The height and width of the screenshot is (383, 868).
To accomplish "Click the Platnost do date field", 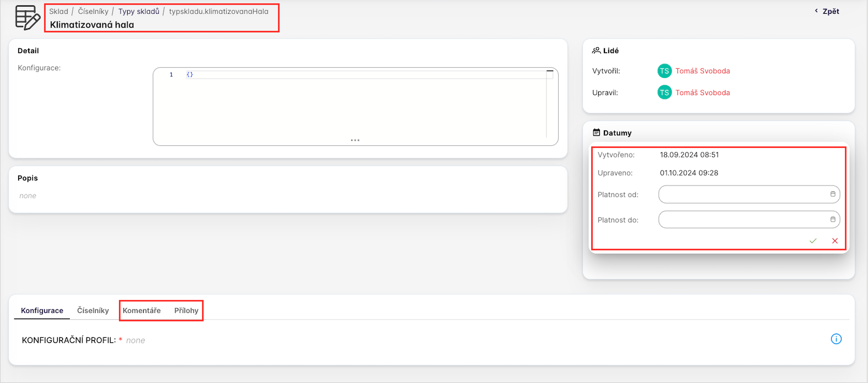I will pos(743,220).
